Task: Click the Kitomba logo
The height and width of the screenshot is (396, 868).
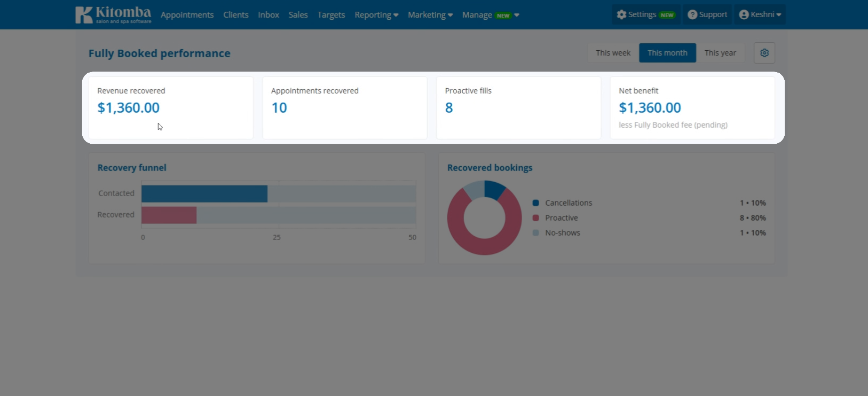Action: pos(113,15)
